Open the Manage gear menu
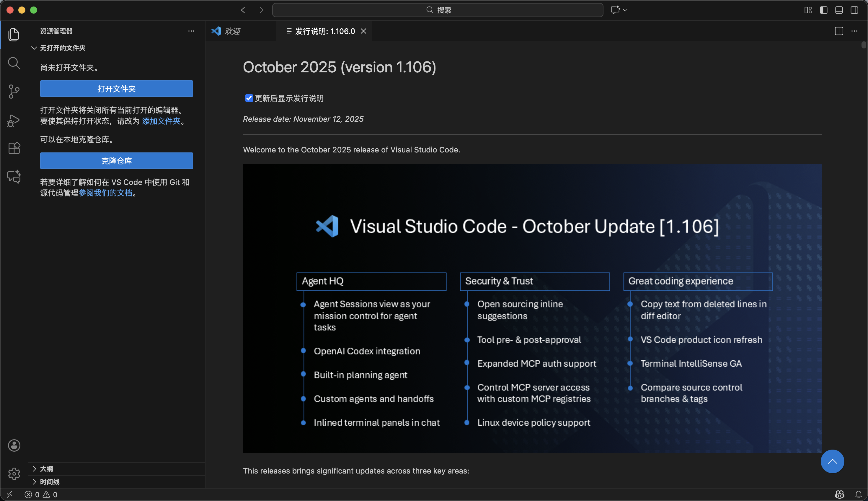 click(14, 474)
